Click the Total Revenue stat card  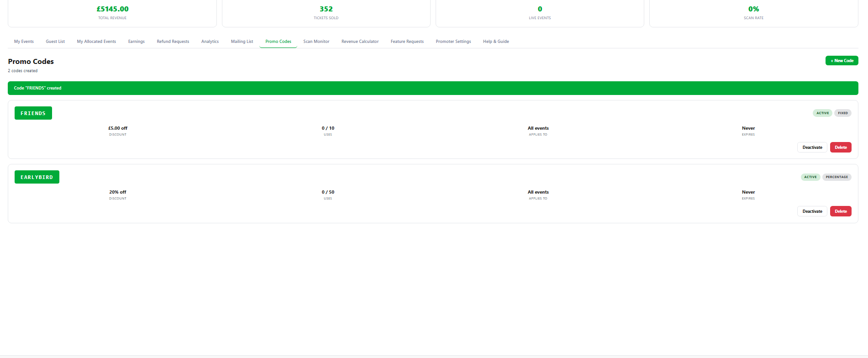[x=112, y=13]
